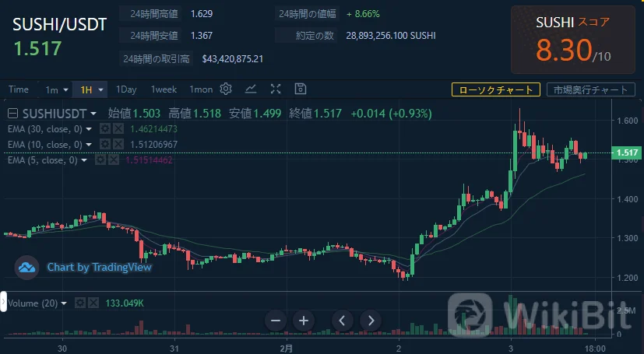Click EMA 30 value 1.46214473
The image size is (644, 354).
[153, 129]
